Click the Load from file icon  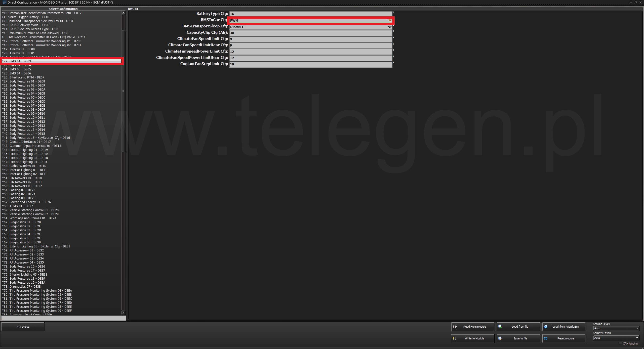click(500, 326)
